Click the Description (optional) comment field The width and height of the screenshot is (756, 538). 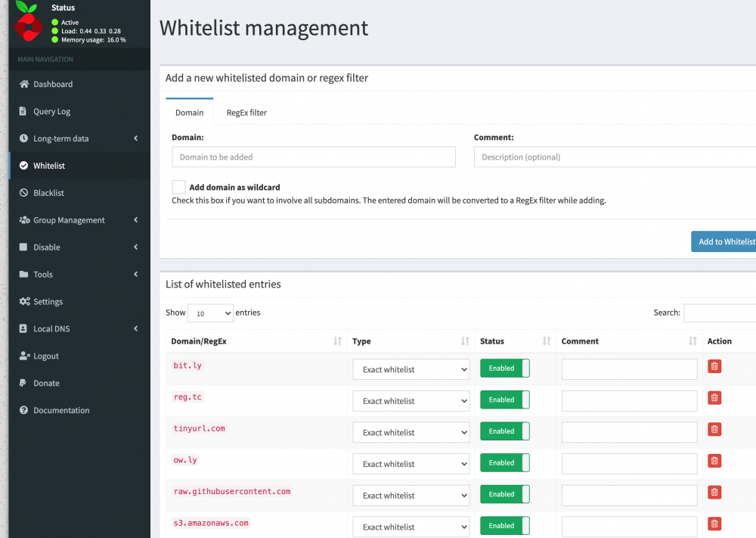[x=615, y=157]
